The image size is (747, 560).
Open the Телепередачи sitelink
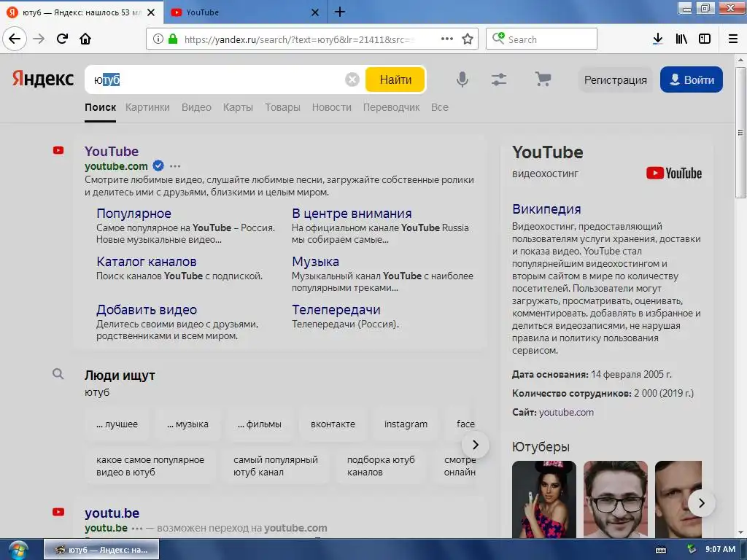pos(336,309)
